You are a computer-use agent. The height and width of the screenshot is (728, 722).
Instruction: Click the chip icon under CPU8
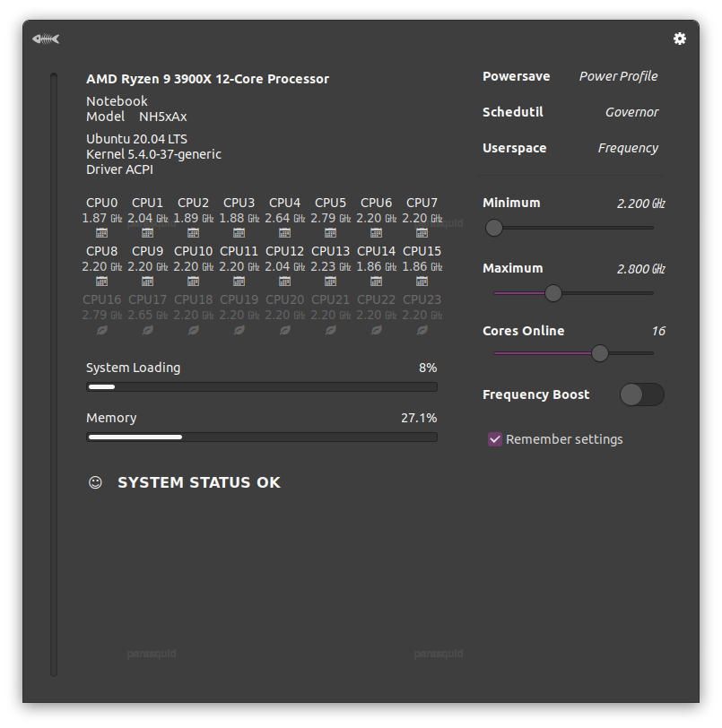(x=101, y=281)
